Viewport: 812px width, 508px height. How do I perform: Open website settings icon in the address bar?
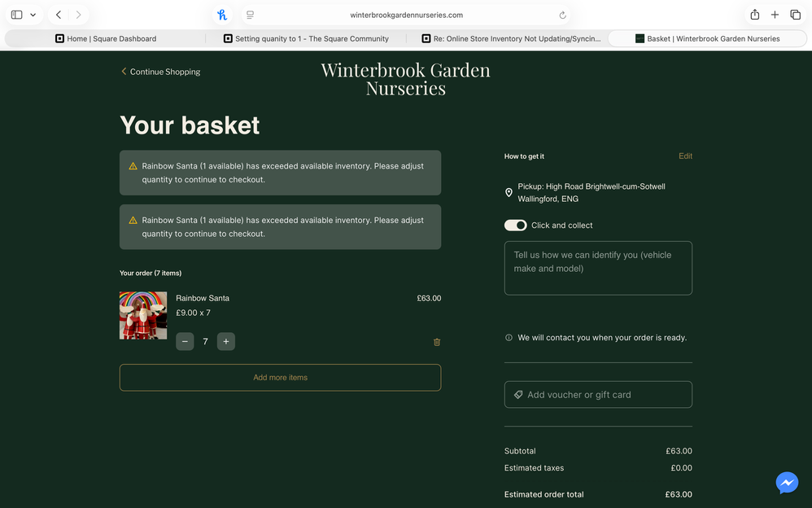click(250, 14)
